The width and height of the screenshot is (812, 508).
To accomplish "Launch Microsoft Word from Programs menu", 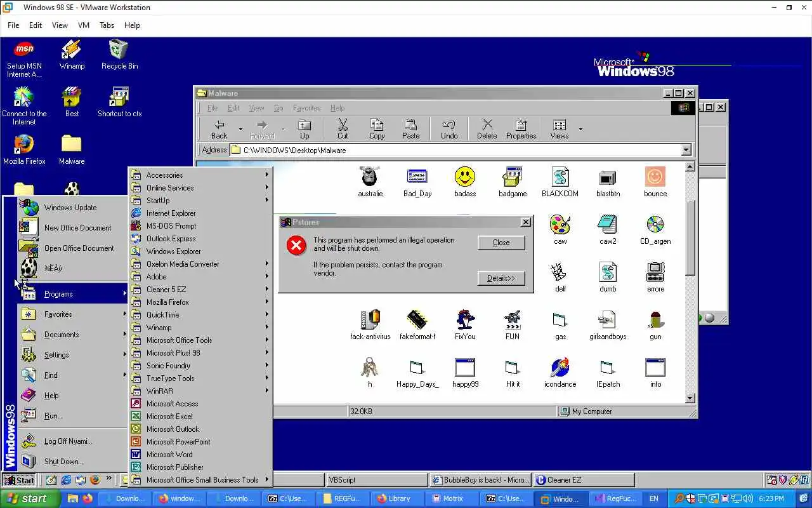I will 200,455.
